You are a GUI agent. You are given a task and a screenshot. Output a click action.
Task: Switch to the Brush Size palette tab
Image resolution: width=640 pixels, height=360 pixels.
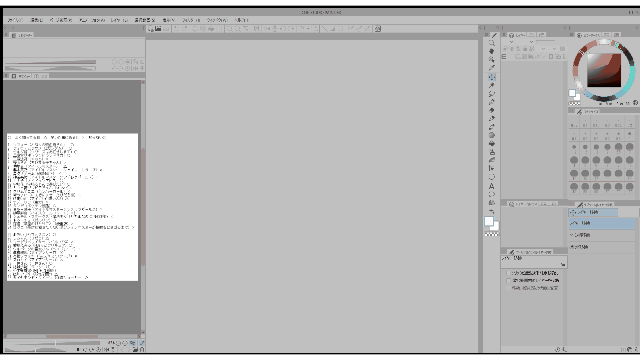point(588,111)
